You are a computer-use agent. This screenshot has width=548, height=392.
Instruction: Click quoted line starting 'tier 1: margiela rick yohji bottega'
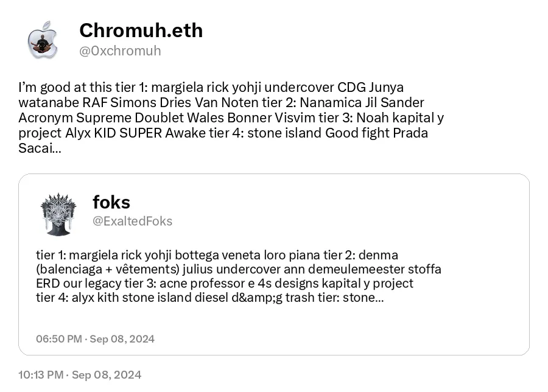click(x=217, y=255)
